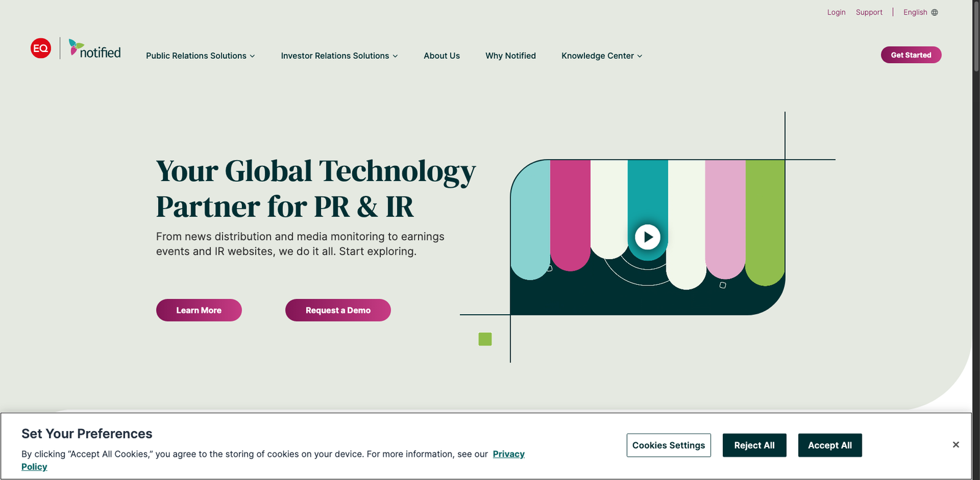Image resolution: width=980 pixels, height=480 pixels.
Task: Expand Public Relations Solutions menu
Action: 200,56
